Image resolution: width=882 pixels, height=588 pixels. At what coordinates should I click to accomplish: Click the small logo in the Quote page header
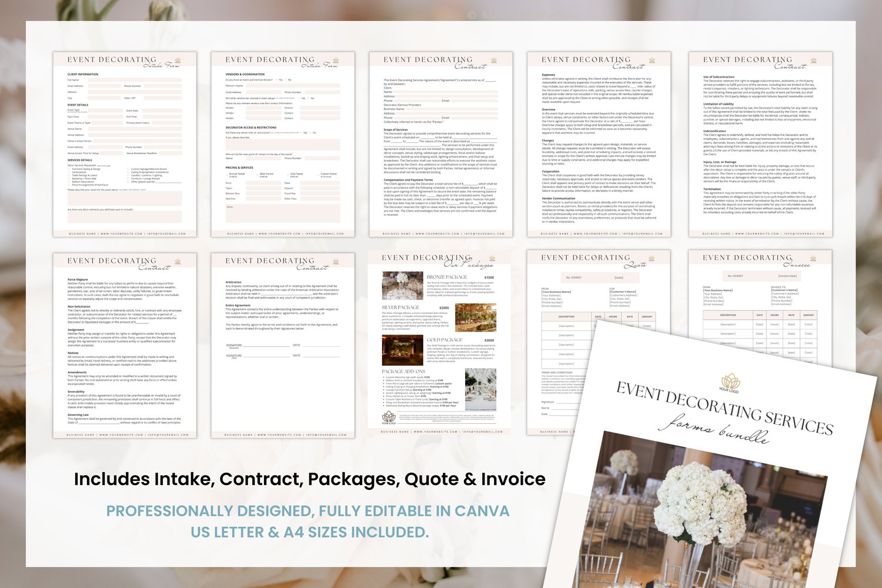pyautogui.click(x=651, y=258)
